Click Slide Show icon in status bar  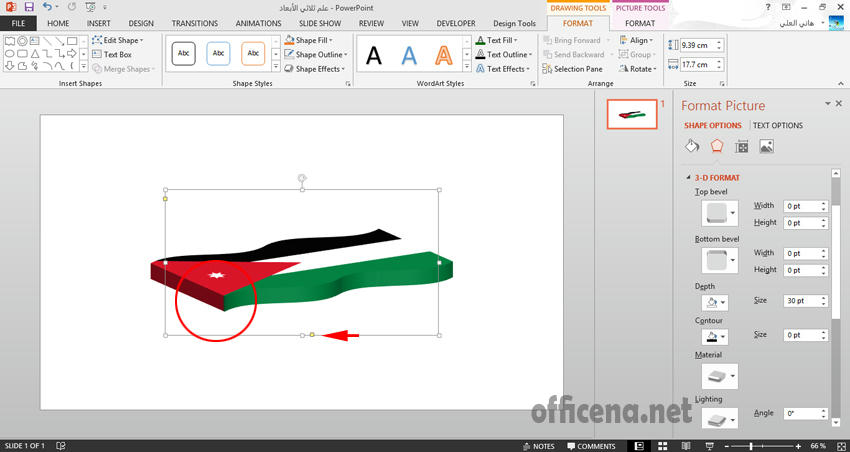(709, 446)
